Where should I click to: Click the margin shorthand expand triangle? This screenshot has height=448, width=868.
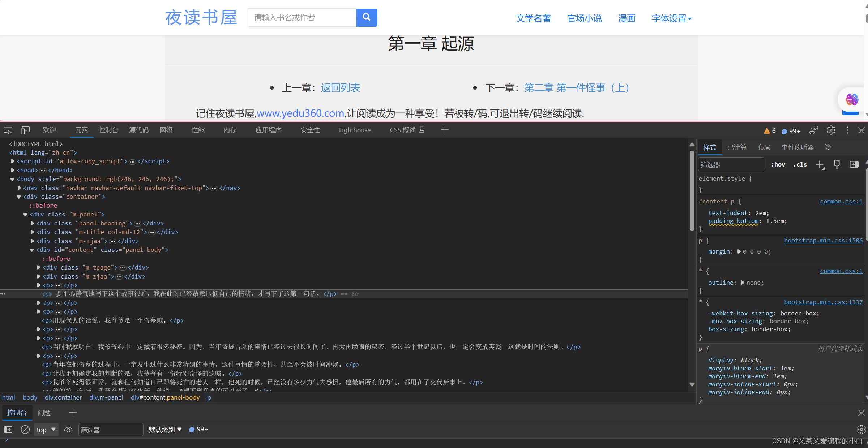pos(739,252)
